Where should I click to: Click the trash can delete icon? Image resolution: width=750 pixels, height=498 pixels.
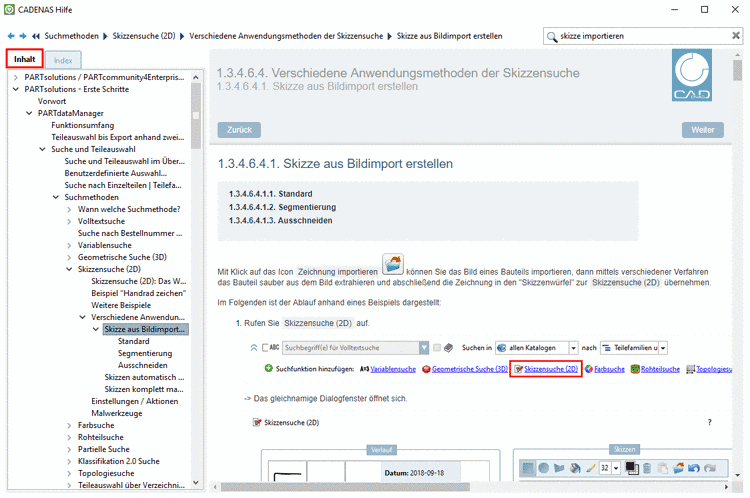tap(647, 468)
